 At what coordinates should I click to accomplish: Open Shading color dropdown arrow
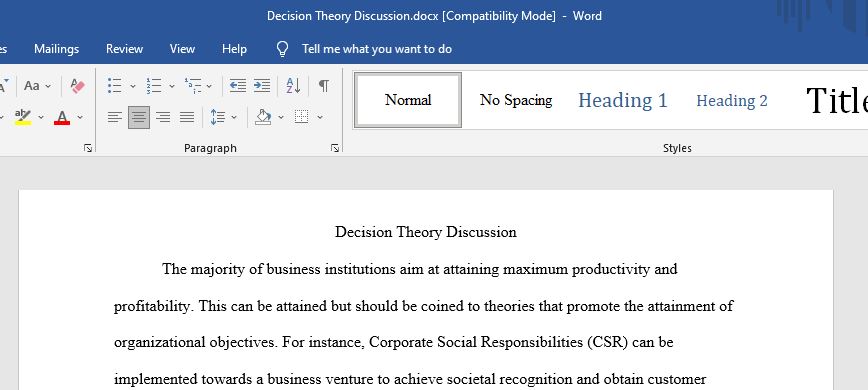point(281,117)
